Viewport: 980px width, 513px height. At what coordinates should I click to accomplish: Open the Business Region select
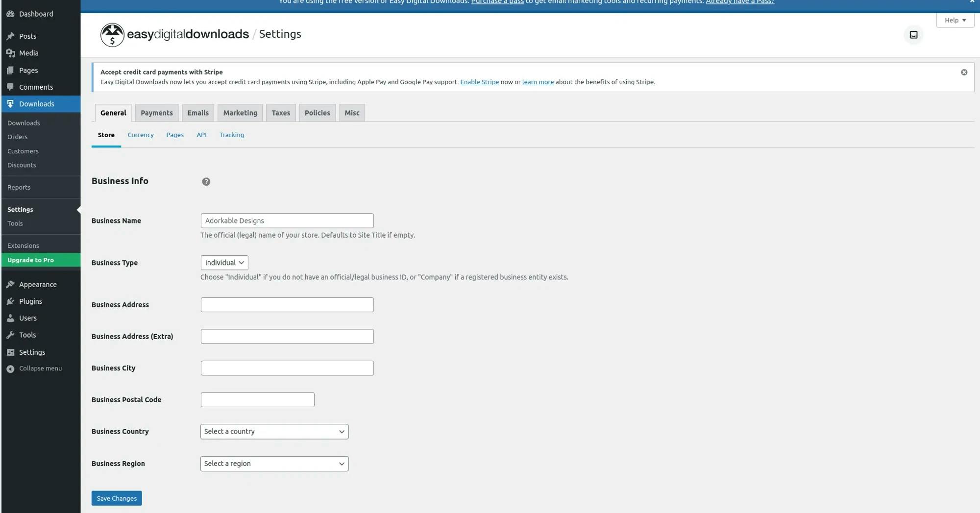274,464
